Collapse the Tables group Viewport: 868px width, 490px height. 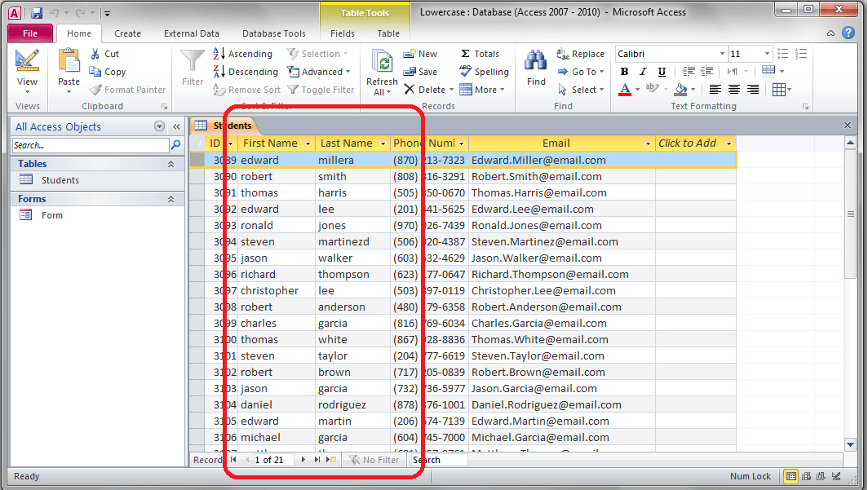[171, 164]
